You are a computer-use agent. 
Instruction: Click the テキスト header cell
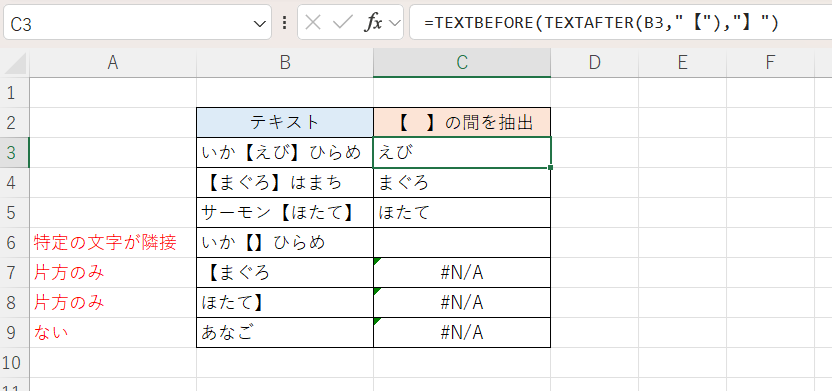point(285,123)
